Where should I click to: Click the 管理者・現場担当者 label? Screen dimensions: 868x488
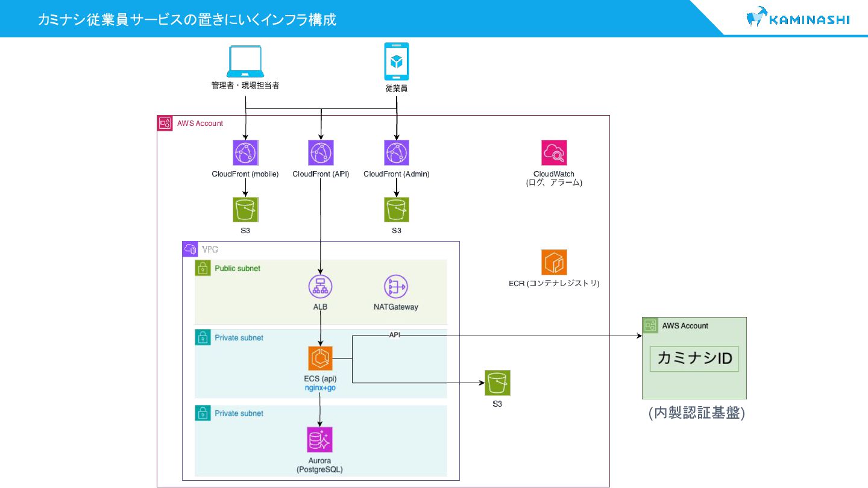click(245, 86)
